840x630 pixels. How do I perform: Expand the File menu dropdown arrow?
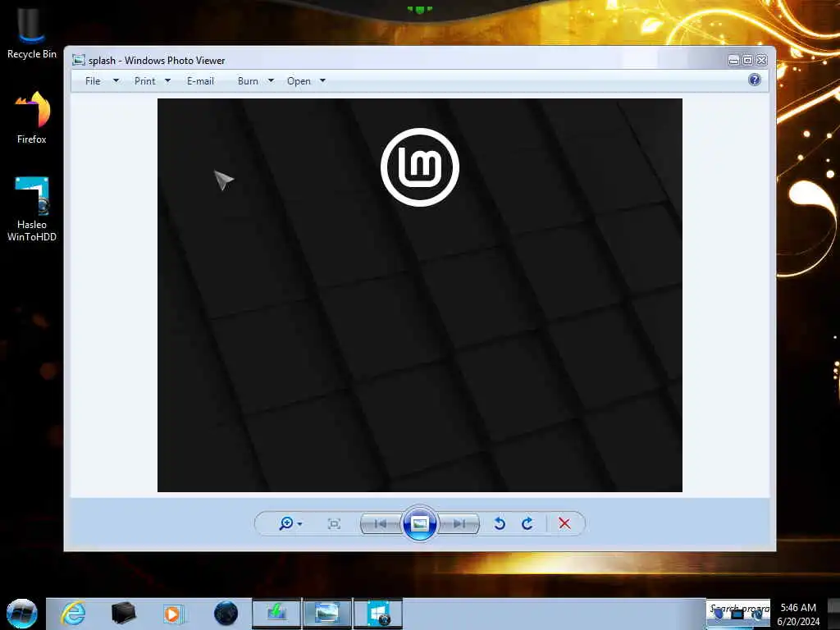116,81
